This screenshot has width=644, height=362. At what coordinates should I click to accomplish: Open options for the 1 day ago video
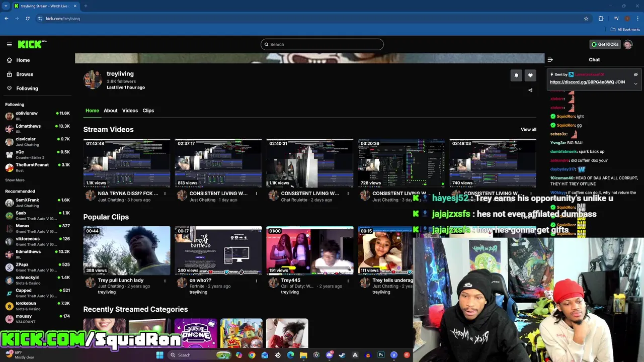point(256,194)
